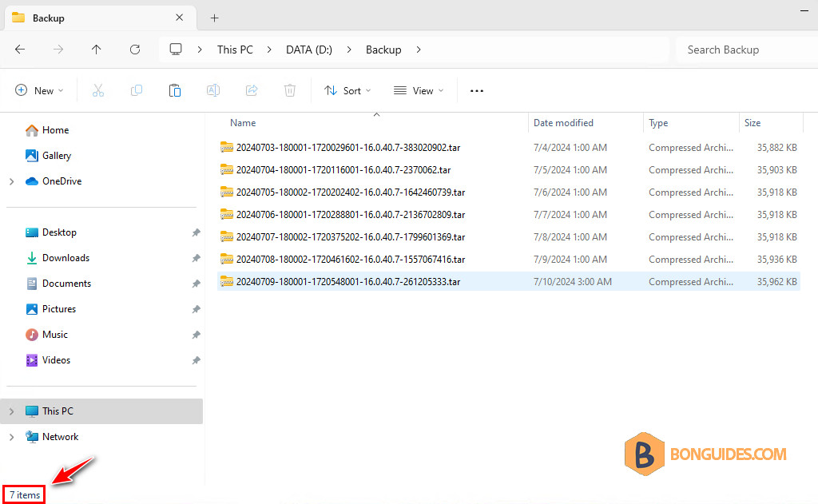The height and width of the screenshot is (504, 818).
Task: Open a new tab with plus button
Action: click(x=214, y=18)
